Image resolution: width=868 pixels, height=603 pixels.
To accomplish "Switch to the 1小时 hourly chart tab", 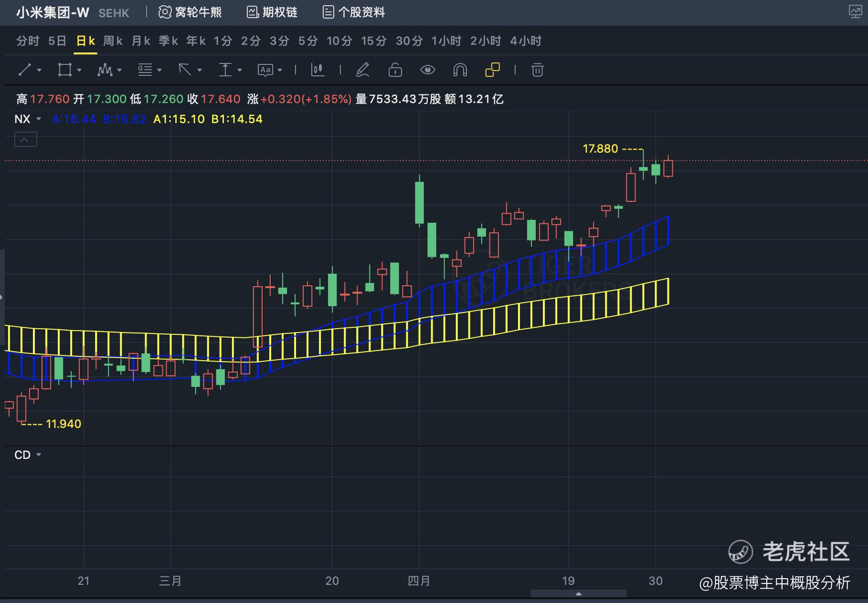I will point(447,41).
